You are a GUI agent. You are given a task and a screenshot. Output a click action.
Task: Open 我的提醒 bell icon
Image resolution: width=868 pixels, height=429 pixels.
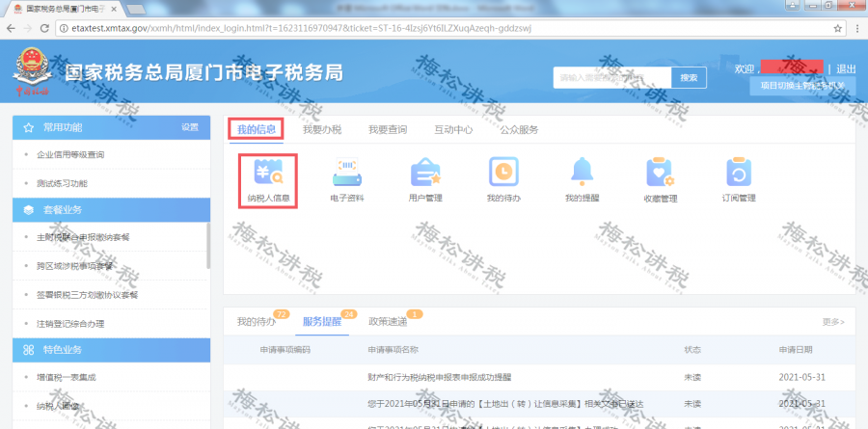pyautogui.click(x=582, y=172)
